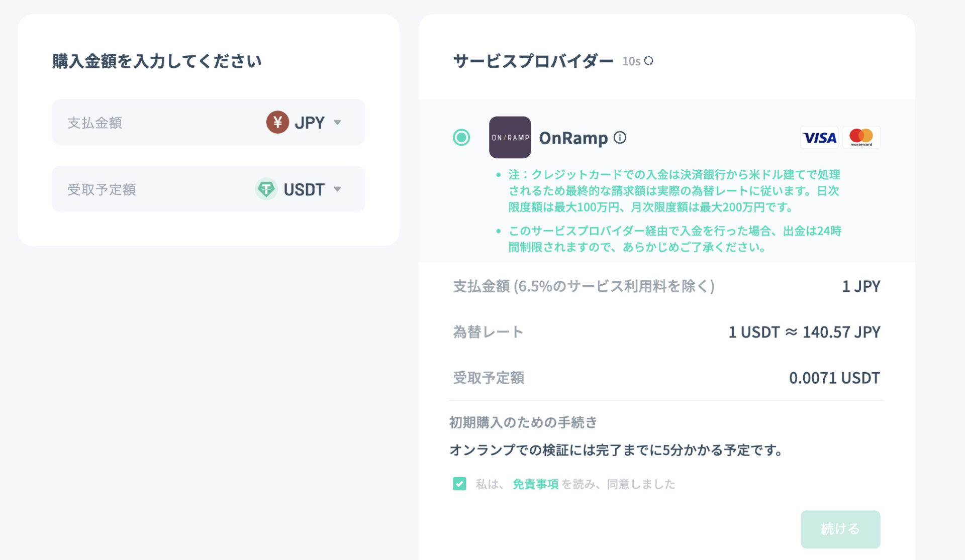Click the Tether USDT coin icon
This screenshot has width=965, height=560.
pyautogui.click(x=266, y=189)
